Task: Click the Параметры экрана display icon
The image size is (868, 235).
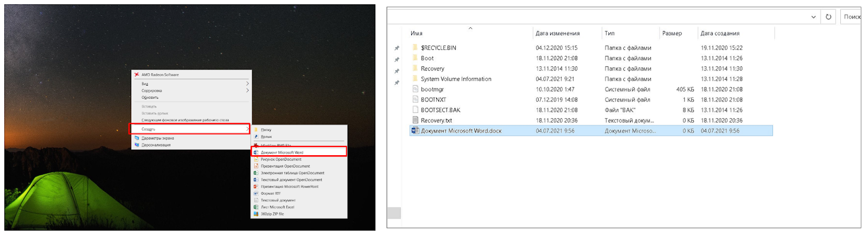Action: point(137,138)
